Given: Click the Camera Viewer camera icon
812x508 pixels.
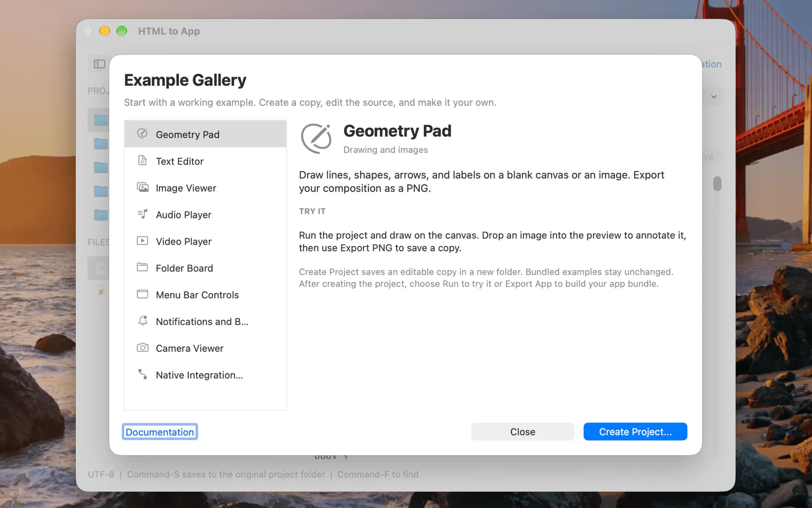Looking at the screenshot, I should click(143, 348).
